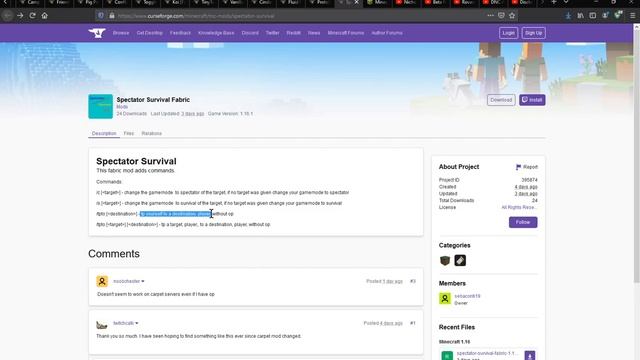
Task: Click the Follow button
Action: [x=523, y=222]
